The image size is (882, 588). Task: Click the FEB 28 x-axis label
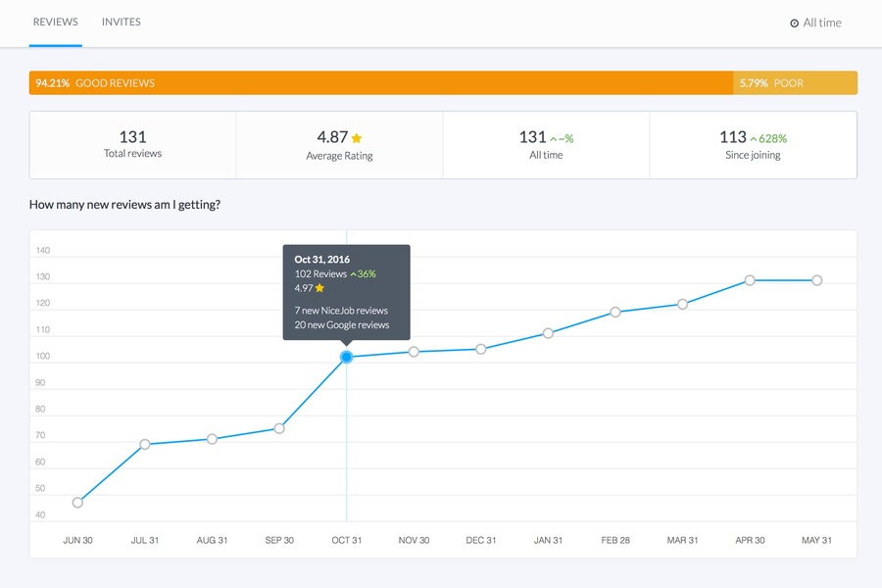pyautogui.click(x=615, y=540)
